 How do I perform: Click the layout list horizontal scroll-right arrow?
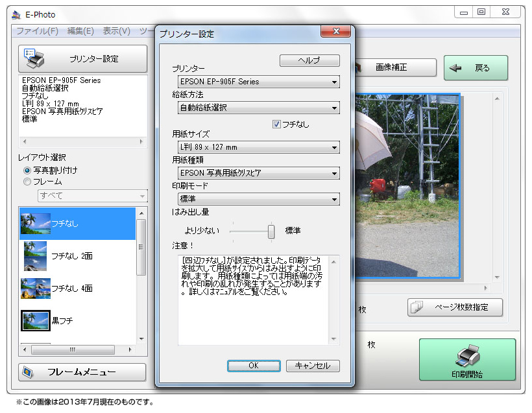[x=130, y=349]
